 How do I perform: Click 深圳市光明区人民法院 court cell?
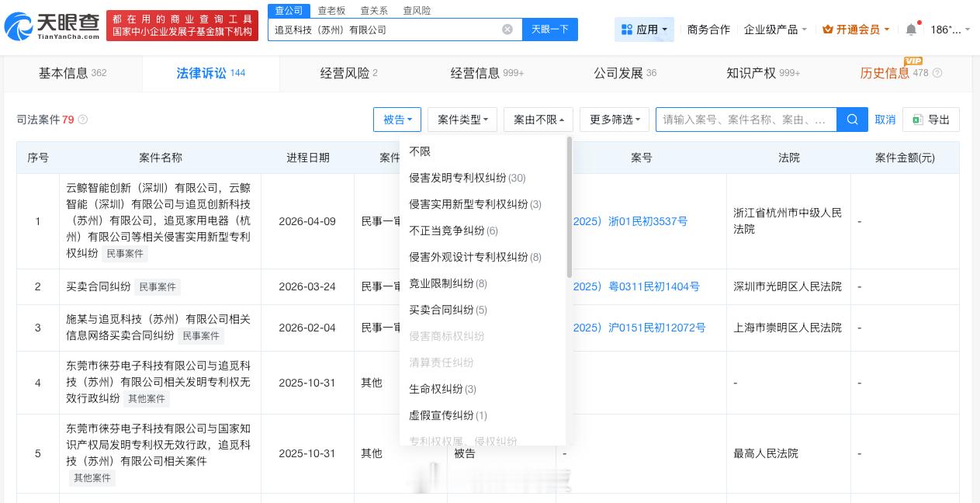pos(788,286)
